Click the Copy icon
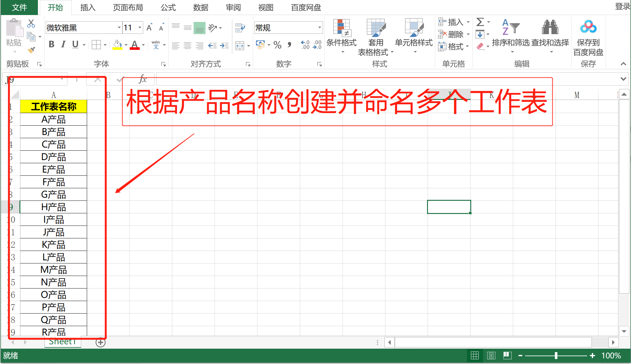631x364 pixels. (x=31, y=37)
